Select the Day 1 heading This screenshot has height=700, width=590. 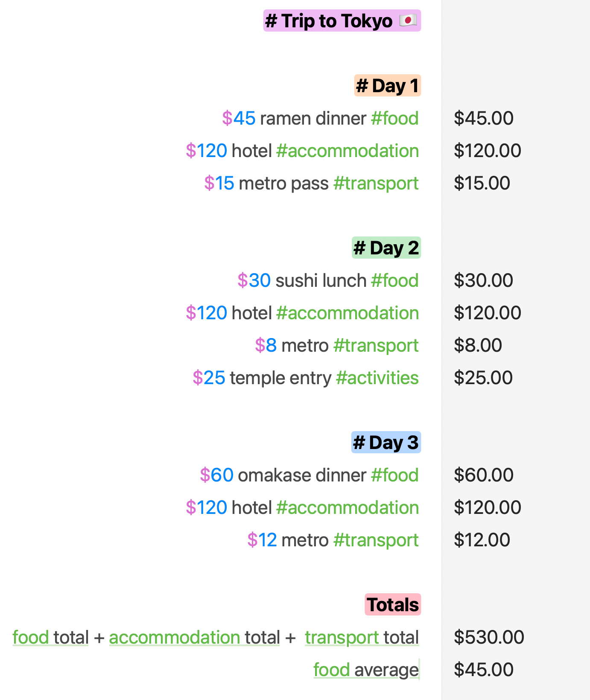[387, 86]
